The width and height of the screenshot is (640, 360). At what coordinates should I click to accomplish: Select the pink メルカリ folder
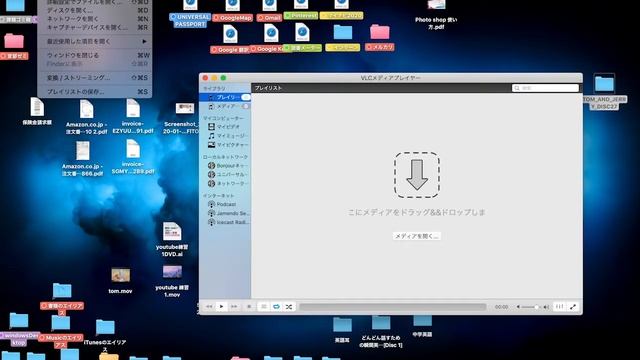(x=380, y=38)
